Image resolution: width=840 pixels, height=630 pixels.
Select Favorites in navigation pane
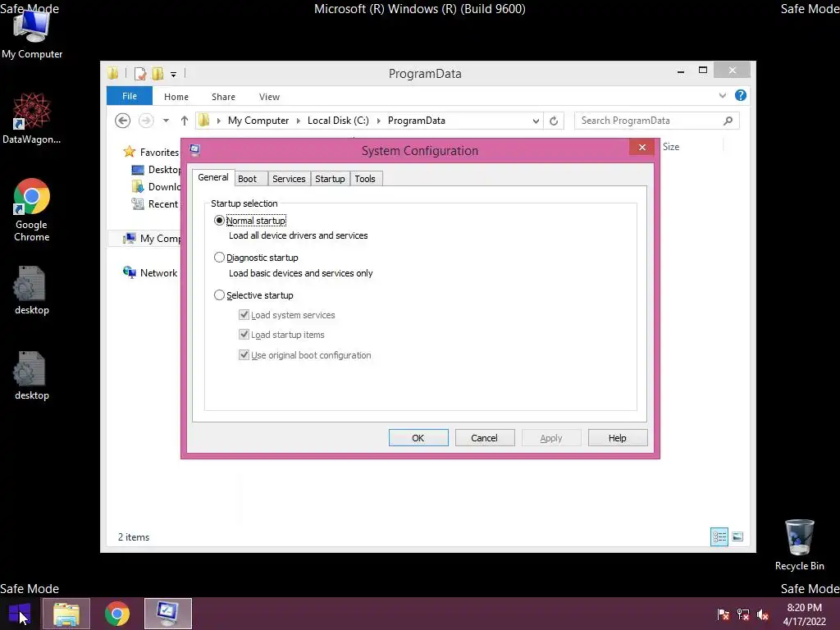(x=151, y=152)
